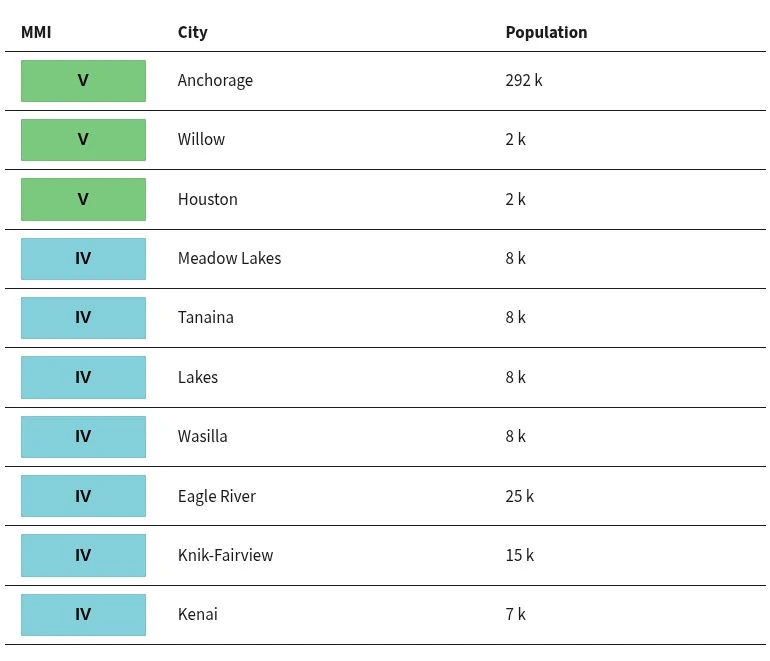Click the Population column header
This screenshot has height=661, width=770.
point(546,32)
